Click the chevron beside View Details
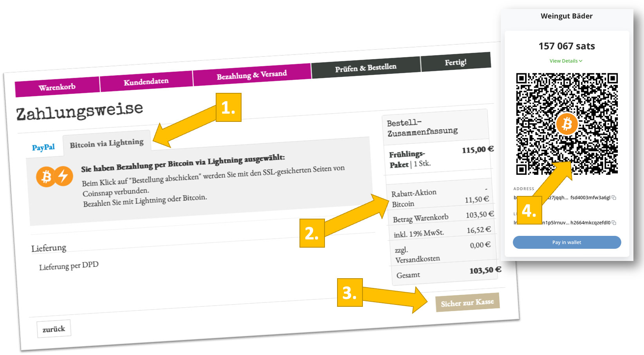 [581, 61]
